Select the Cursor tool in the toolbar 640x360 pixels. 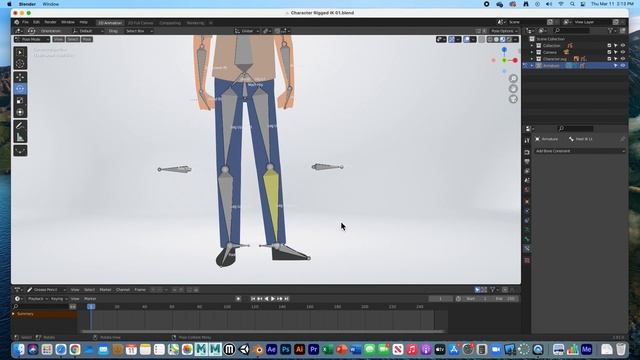tap(20, 63)
